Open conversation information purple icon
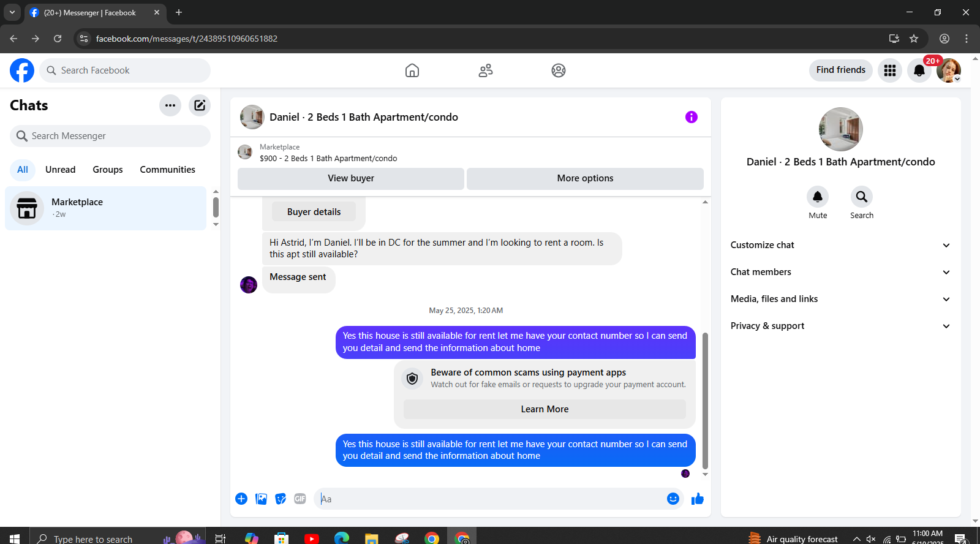This screenshot has width=980, height=544. click(x=692, y=117)
